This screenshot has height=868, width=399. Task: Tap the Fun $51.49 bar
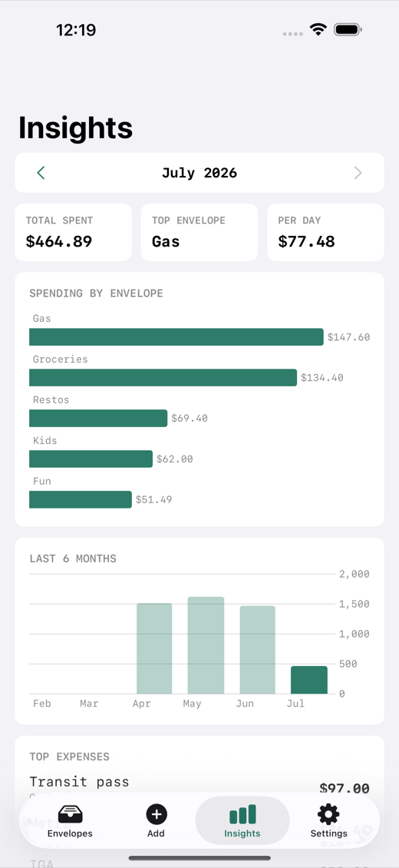pyautogui.click(x=81, y=500)
